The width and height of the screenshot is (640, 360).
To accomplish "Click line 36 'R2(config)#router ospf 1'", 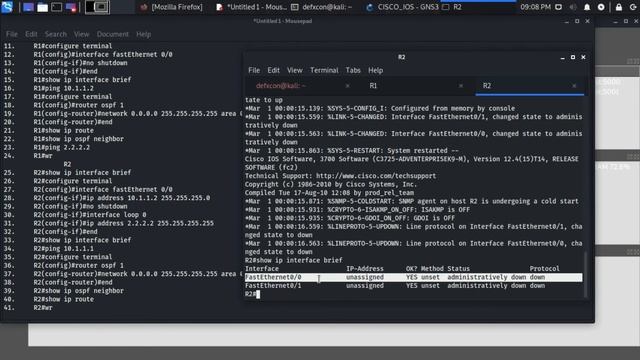I will [x=78, y=265].
